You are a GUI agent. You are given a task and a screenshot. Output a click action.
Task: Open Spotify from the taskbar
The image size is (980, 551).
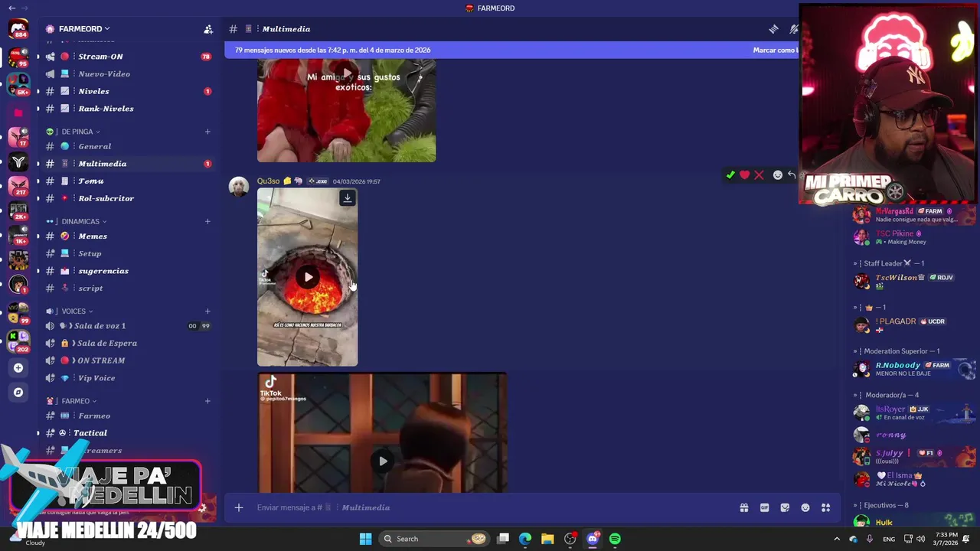[615, 539]
